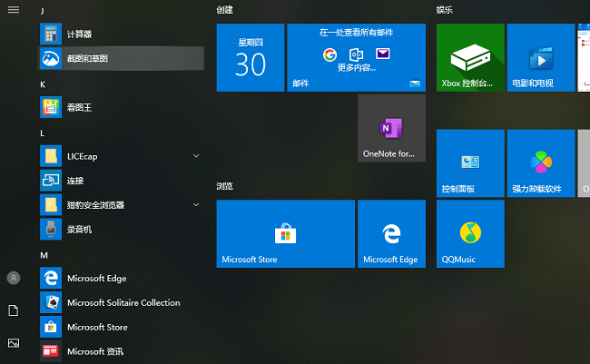Open the 电影和电视 movies tile
Screen dimensions: 590x364
click(x=541, y=57)
